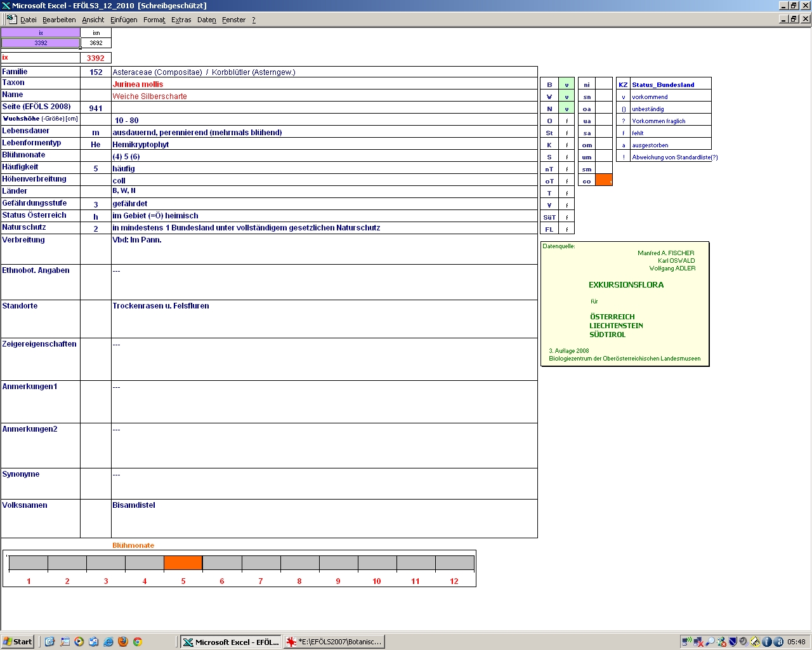The height and width of the screenshot is (650, 812).
Task: Click the disconnected network tray icon with red X
Action: coord(698,642)
